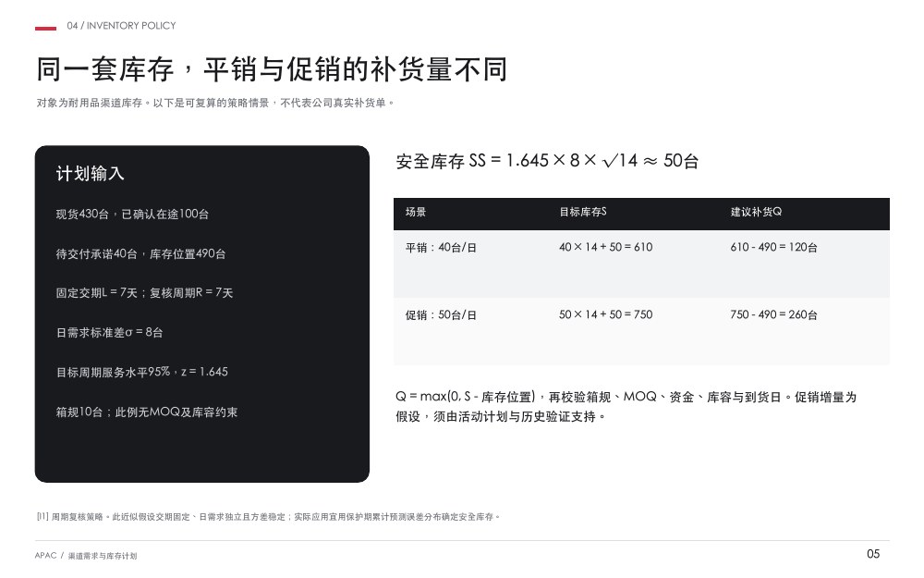Click the footnote '[i1] 周期复核策略'
924x578 pixels.
[x=269, y=517]
